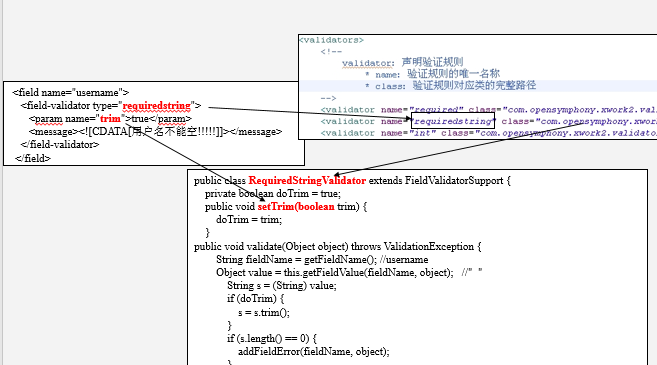Click the '</field>' closing tag
The height and width of the screenshot is (365, 657).
33,158
